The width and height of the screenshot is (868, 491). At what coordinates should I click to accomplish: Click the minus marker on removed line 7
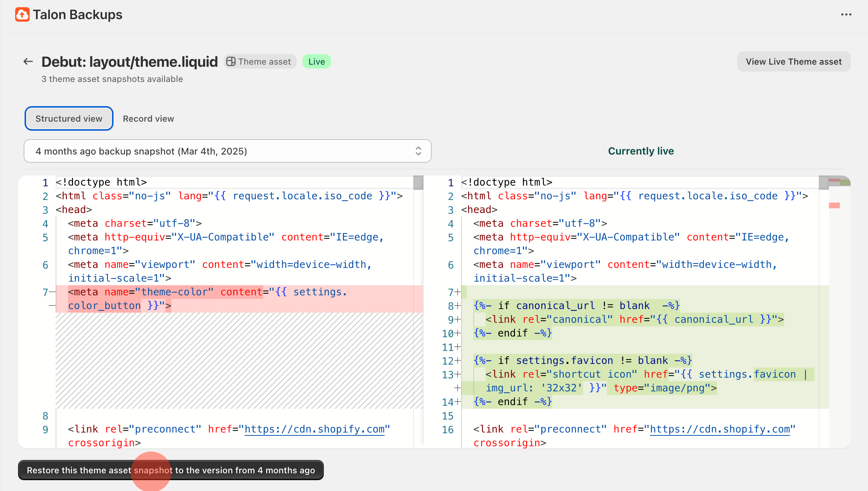tap(52, 292)
